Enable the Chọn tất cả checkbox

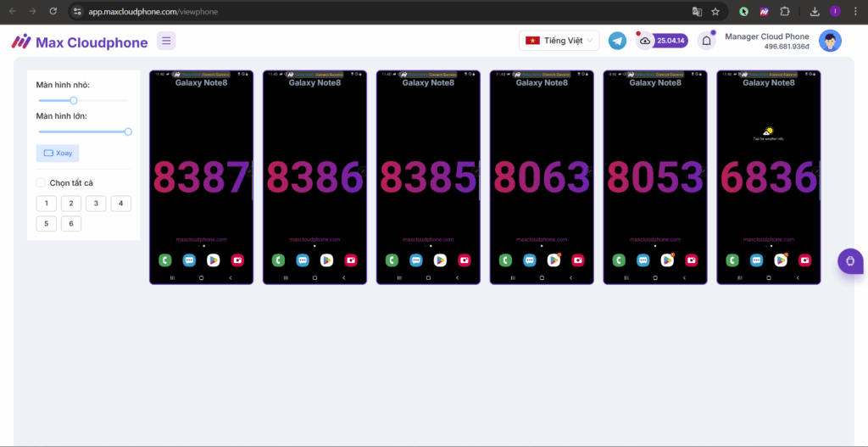(x=41, y=182)
